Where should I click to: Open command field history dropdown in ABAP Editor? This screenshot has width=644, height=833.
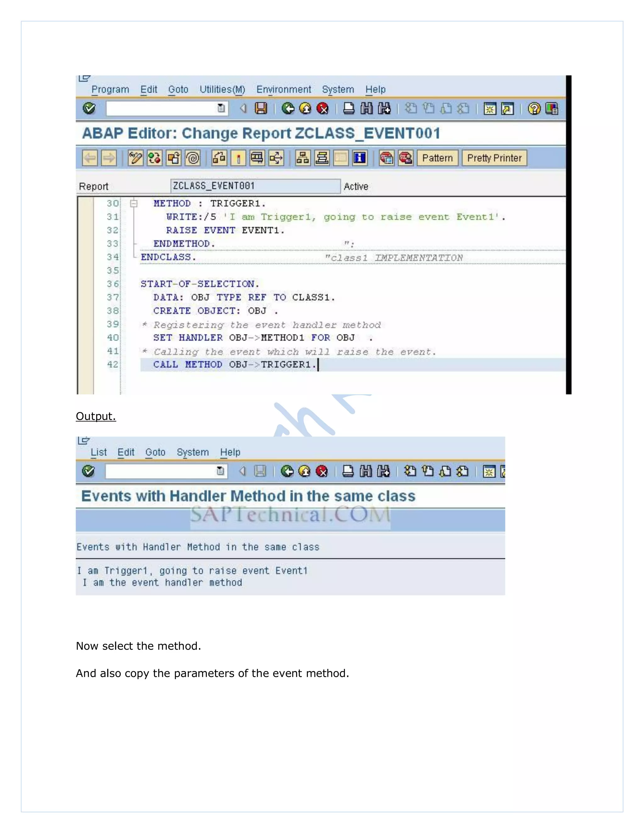point(221,108)
